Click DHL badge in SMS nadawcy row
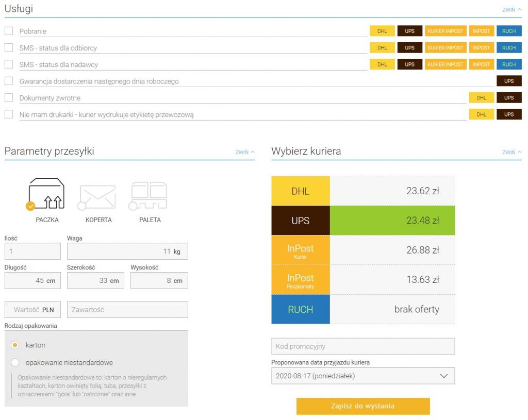The height and width of the screenshot is (420, 528). point(382,64)
